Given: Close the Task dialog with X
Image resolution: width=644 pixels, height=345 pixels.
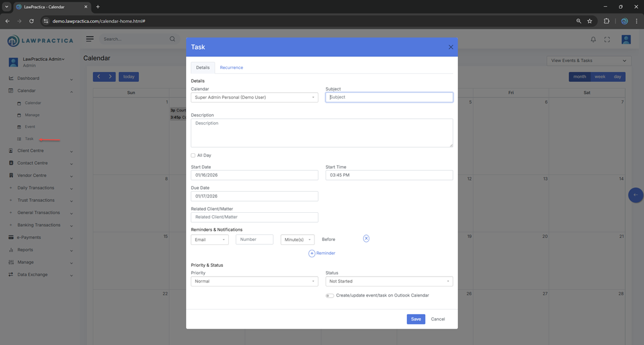Looking at the screenshot, I should (x=451, y=47).
